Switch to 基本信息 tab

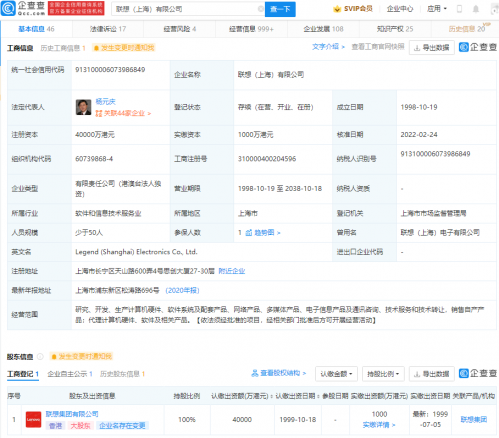pyautogui.click(x=36, y=29)
